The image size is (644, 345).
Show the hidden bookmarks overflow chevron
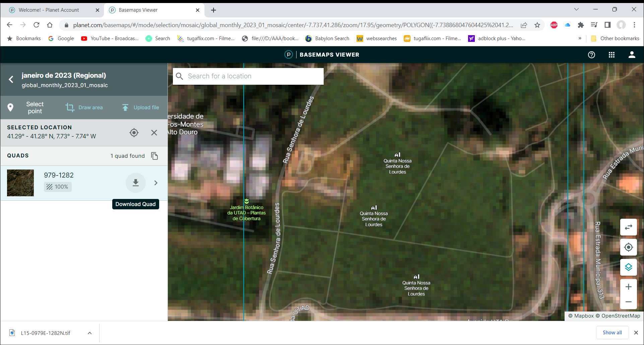(x=580, y=39)
